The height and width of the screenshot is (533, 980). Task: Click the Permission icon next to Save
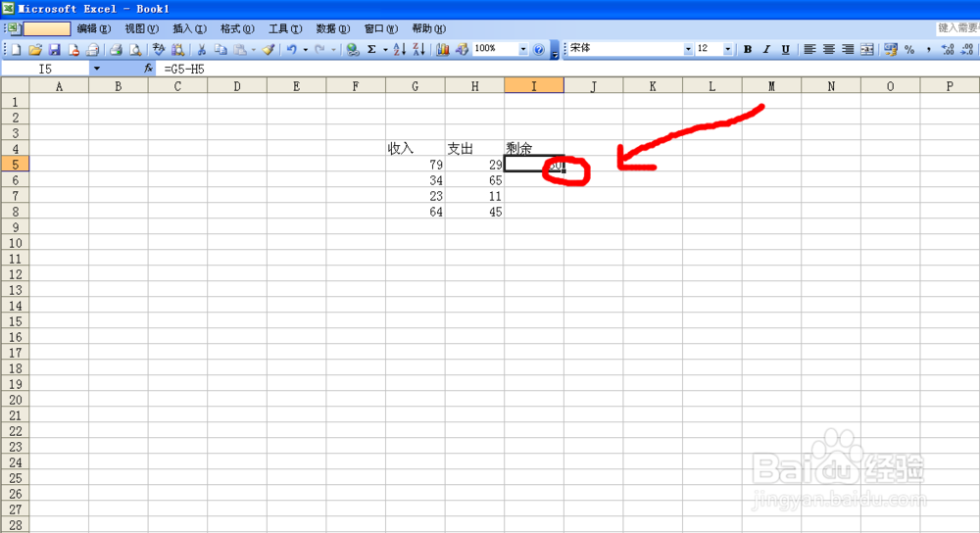(x=73, y=49)
